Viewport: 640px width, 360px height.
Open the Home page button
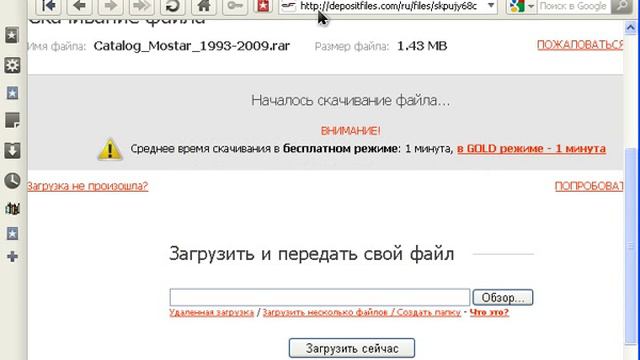tap(204, 6)
